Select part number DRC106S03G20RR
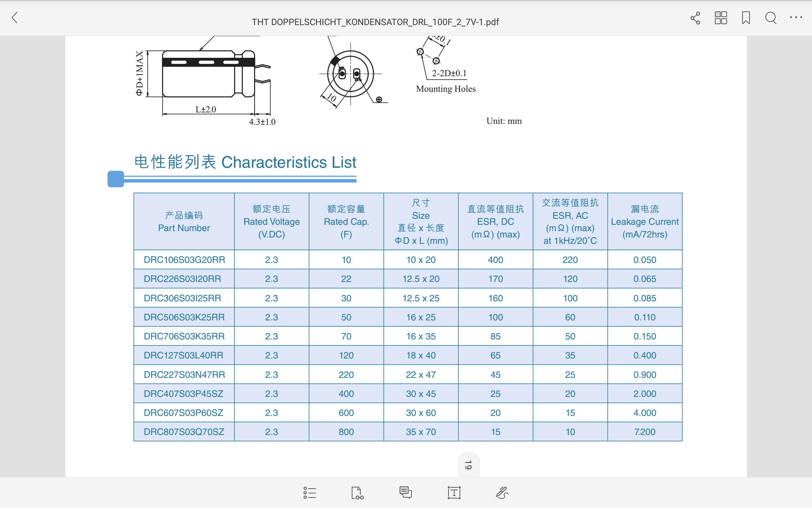This screenshot has width=812, height=508. [x=184, y=260]
